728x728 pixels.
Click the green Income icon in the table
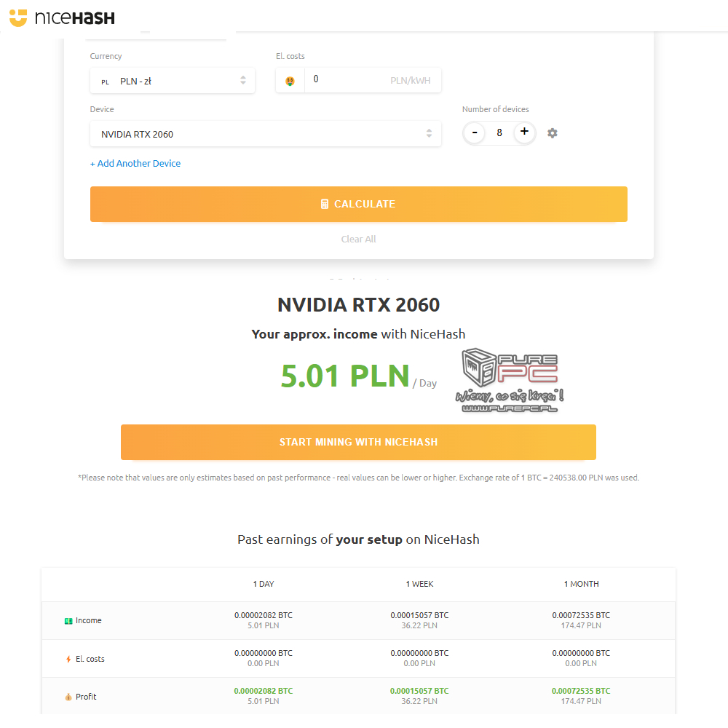tap(67, 620)
